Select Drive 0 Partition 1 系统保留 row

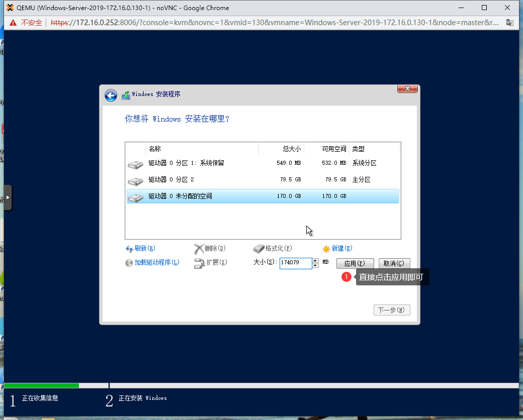[263, 163]
